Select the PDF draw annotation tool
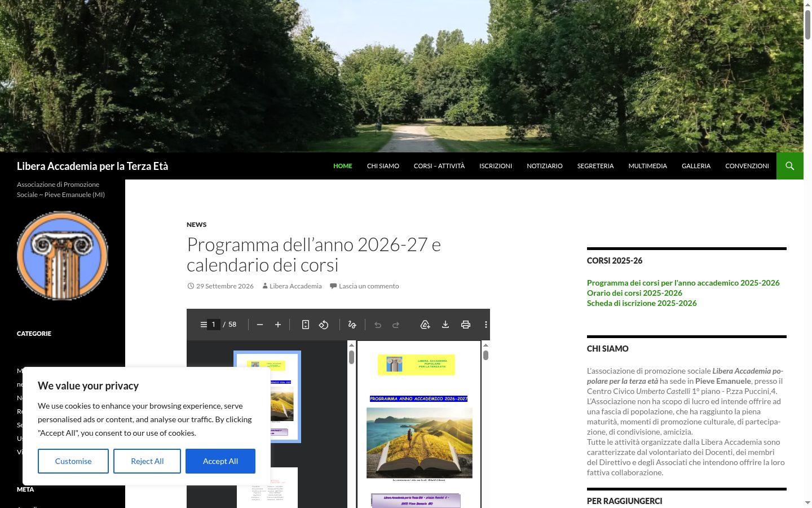 point(352,325)
